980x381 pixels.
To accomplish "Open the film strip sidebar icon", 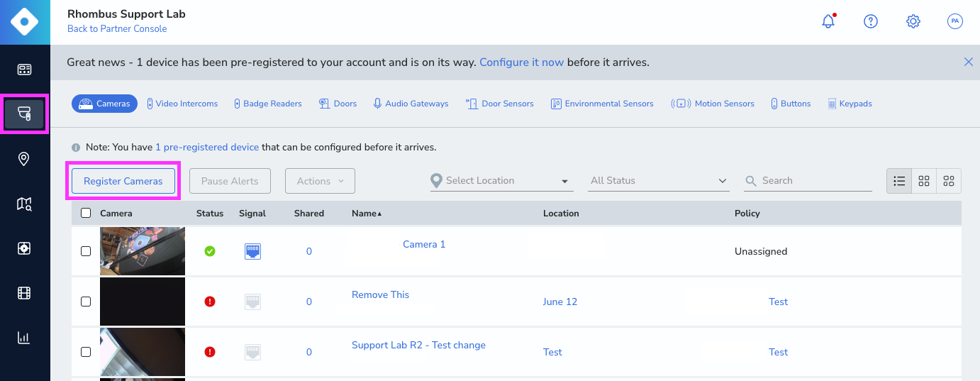I will pyautogui.click(x=24, y=293).
